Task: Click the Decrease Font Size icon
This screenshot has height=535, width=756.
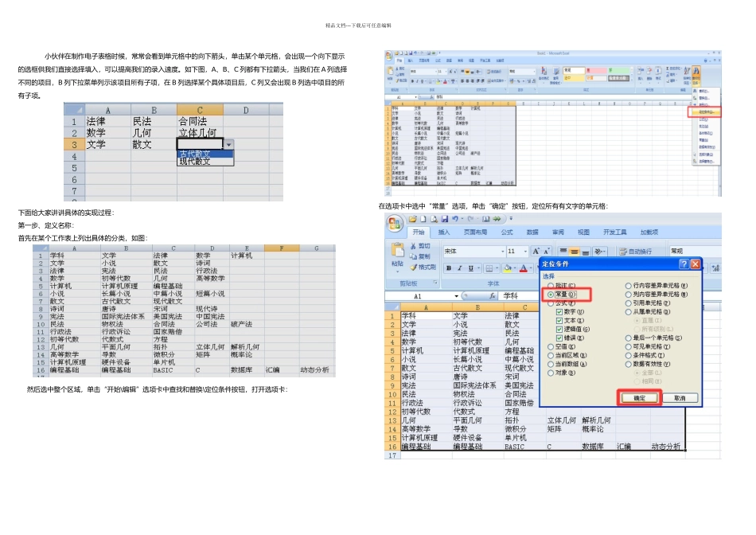Action: [546, 252]
